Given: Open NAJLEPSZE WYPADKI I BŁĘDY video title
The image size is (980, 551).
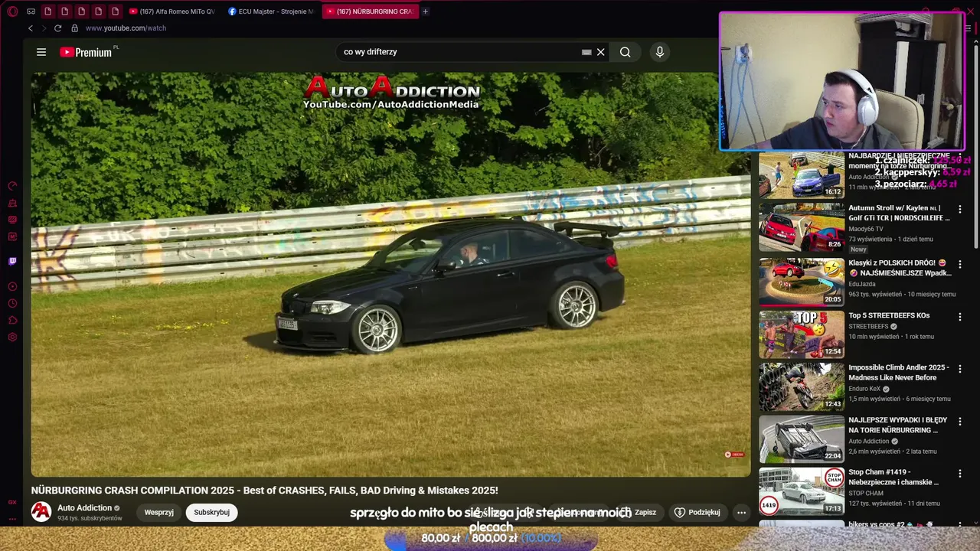Looking at the screenshot, I should click(x=898, y=425).
